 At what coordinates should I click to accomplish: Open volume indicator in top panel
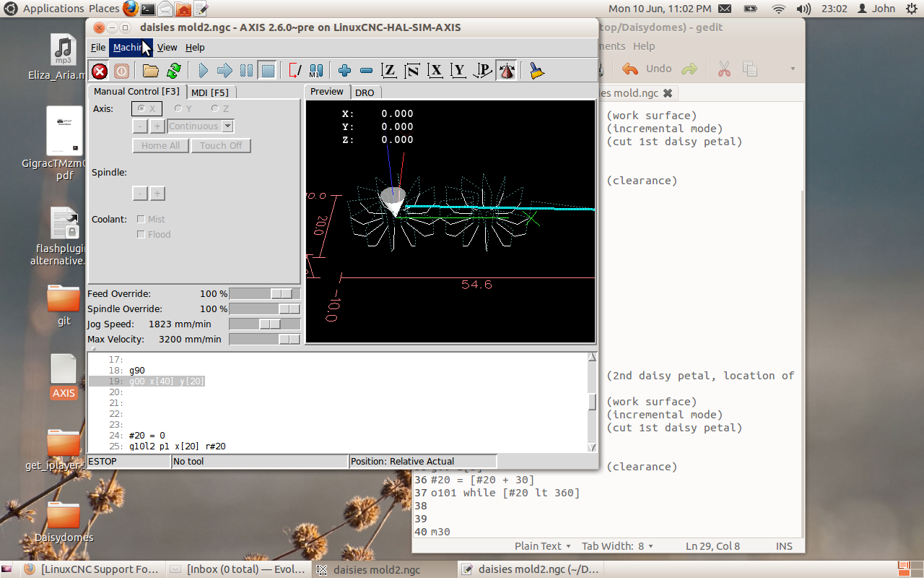click(803, 9)
